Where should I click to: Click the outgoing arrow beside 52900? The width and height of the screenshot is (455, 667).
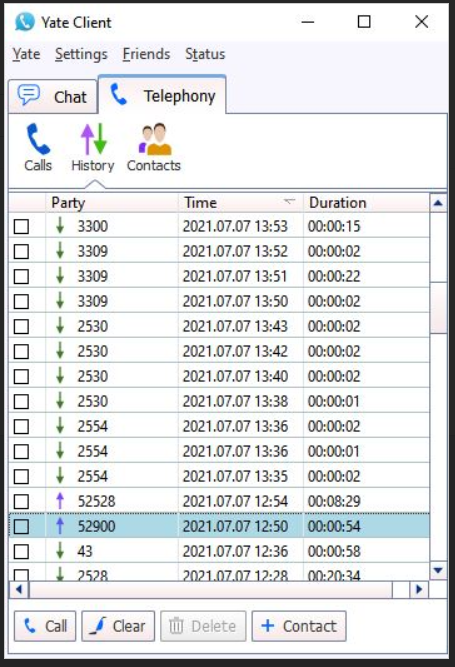tap(60, 526)
